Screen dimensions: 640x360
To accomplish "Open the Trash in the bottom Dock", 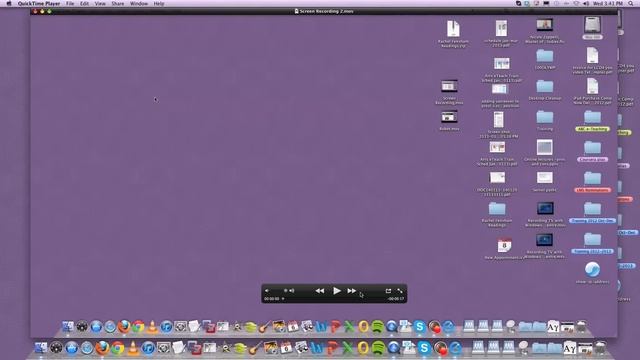I will pos(600,348).
